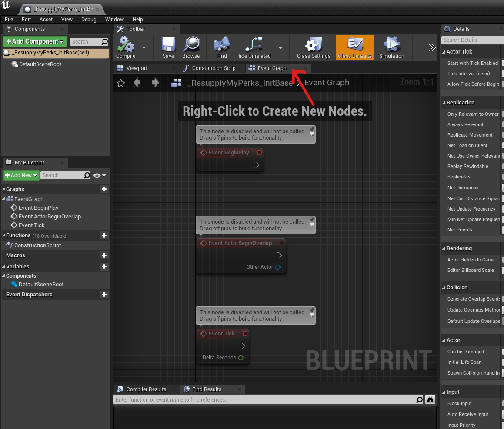Image resolution: width=504 pixels, height=429 pixels.
Task: Select _ResupplyMyPerks_InitBase(self) component
Action: (56, 53)
